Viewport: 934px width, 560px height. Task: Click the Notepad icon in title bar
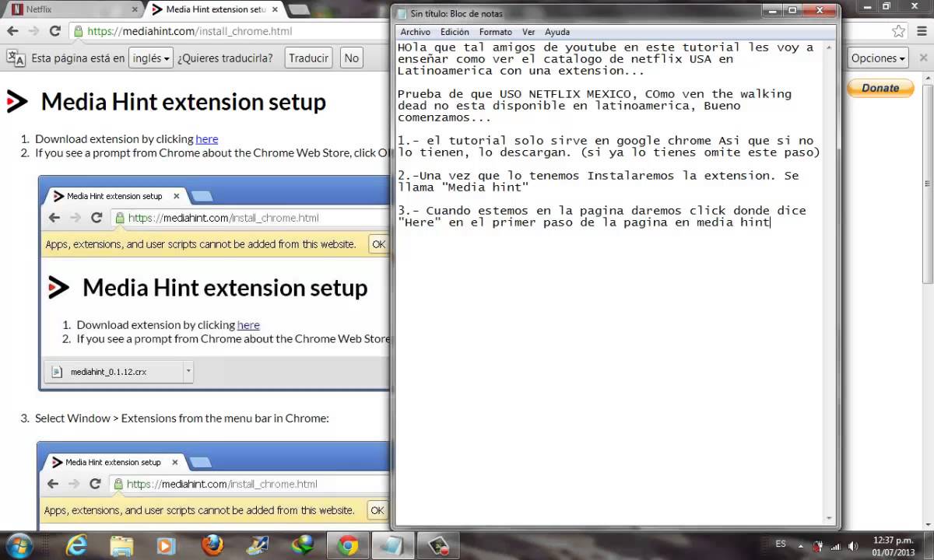[402, 13]
